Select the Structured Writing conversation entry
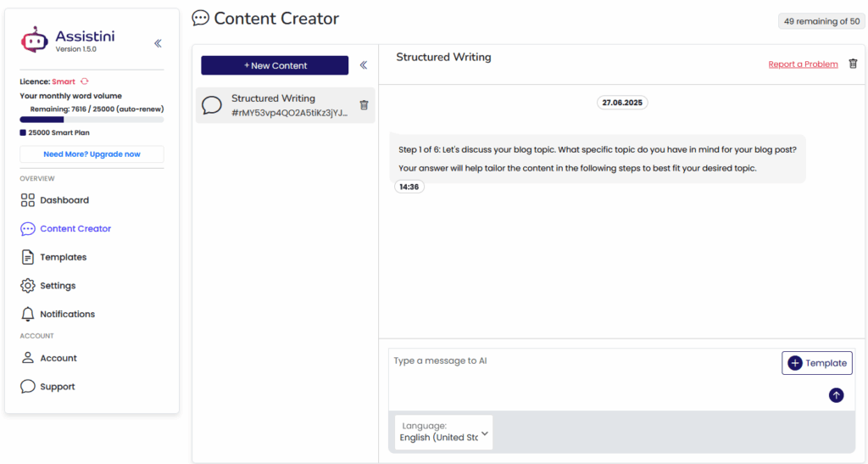 (285, 105)
